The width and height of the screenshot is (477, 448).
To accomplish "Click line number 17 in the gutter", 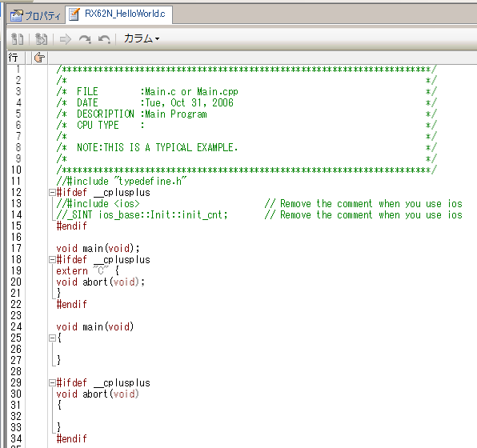I will point(16,248).
